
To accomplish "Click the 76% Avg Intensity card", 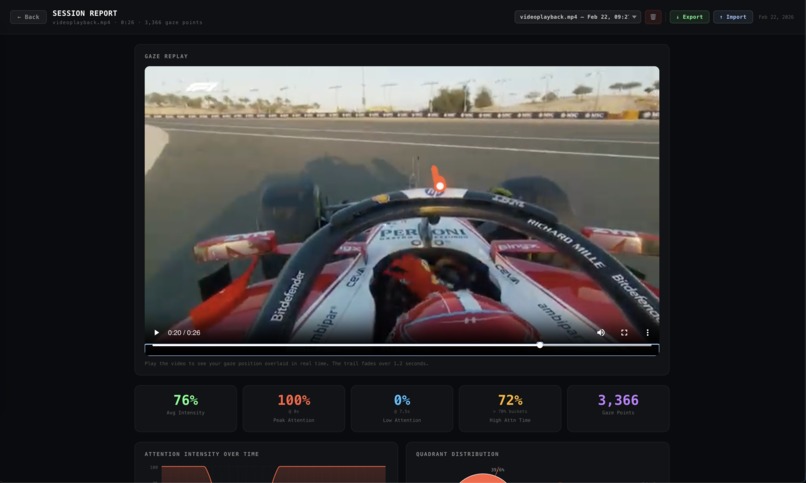I will (x=186, y=408).
